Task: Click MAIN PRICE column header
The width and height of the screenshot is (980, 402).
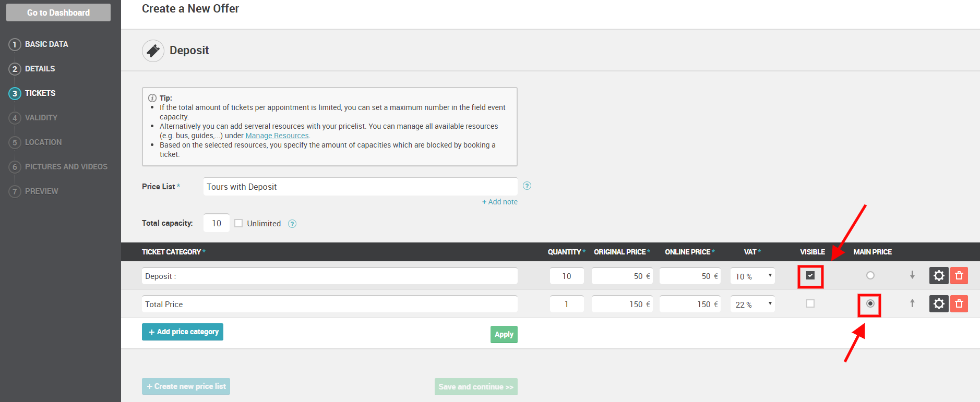Action: coord(873,252)
